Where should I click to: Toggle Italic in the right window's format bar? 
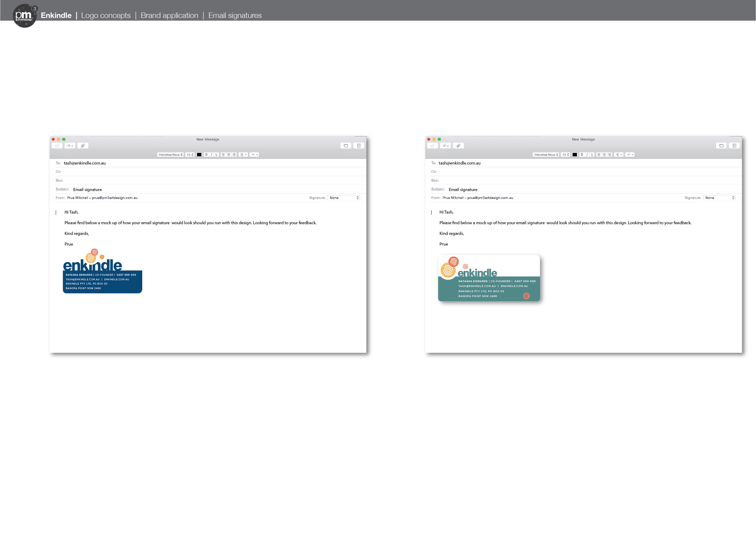click(x=587, y=154)
